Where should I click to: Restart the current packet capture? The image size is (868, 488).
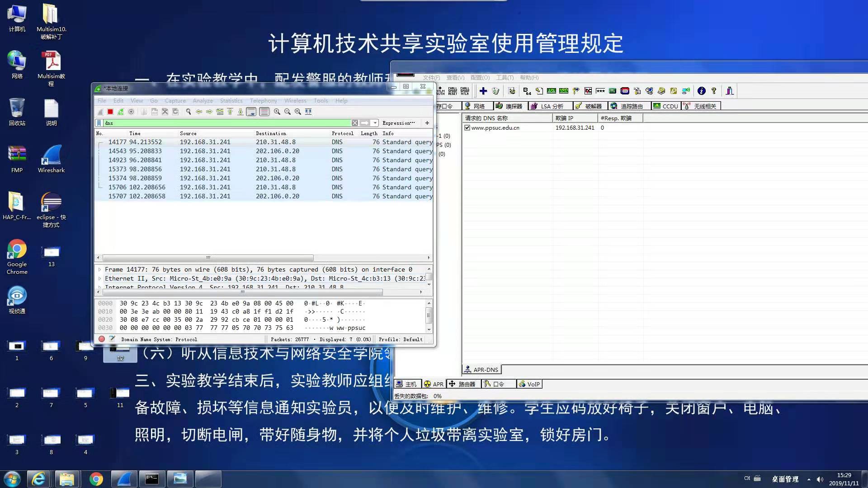pos(121,112)
